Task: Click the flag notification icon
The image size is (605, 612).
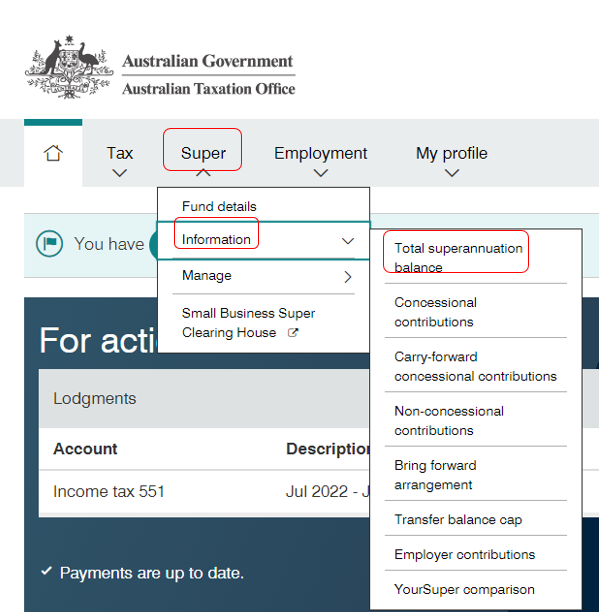Action: pos(49,244)
